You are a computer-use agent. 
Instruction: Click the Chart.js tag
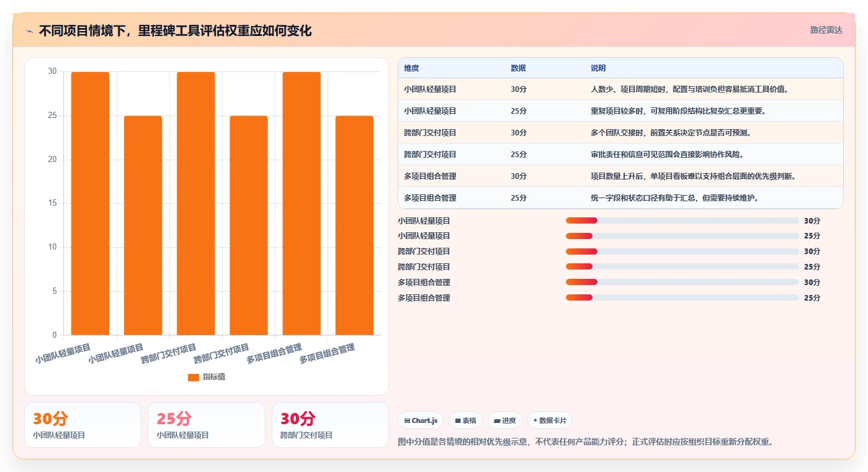[x=421, y=420]
